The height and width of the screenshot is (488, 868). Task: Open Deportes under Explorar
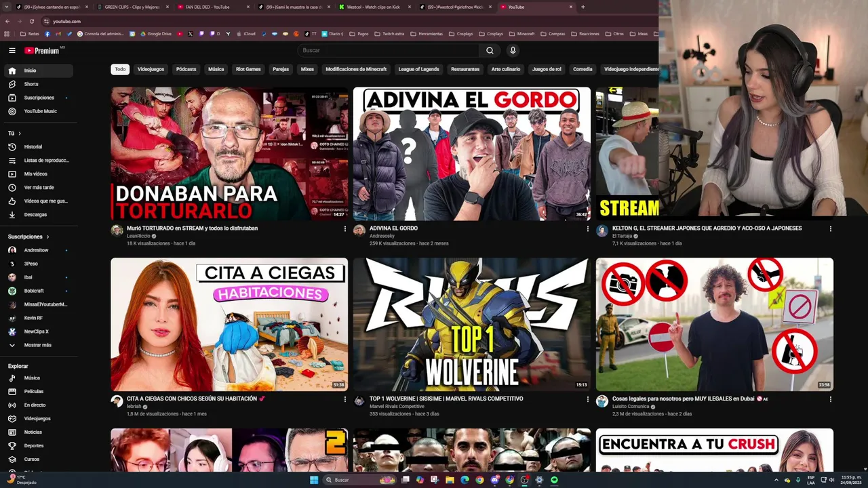(x=39, y=445)
